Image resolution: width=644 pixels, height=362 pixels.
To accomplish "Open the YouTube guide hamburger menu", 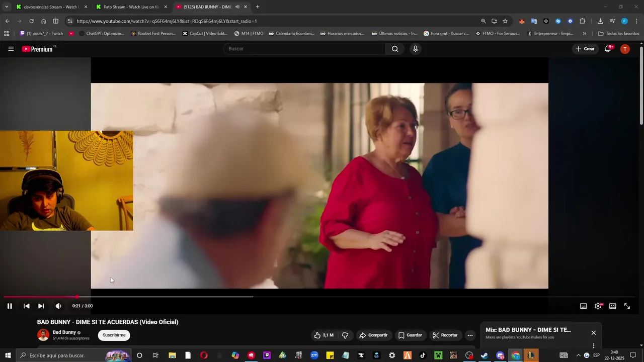I will pyautogui.click(x=11, y=49).
